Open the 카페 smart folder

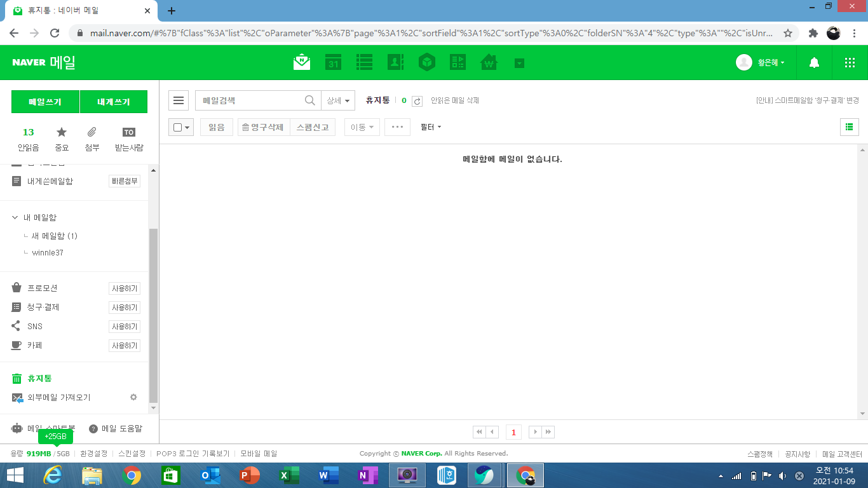click(x=35, y=346)
